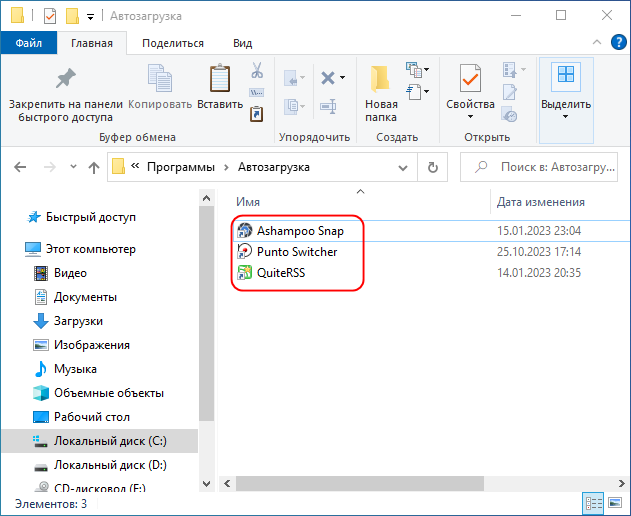Sort by Дата изменения column header
This screenshot has height=516, width=631.
(540, 202)
